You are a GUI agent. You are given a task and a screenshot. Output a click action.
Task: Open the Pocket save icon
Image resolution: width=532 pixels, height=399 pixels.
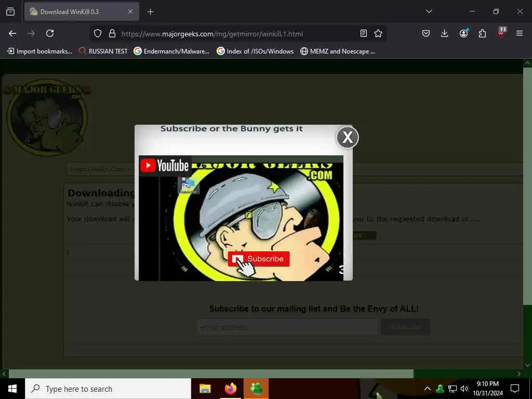tap(426, 33)
